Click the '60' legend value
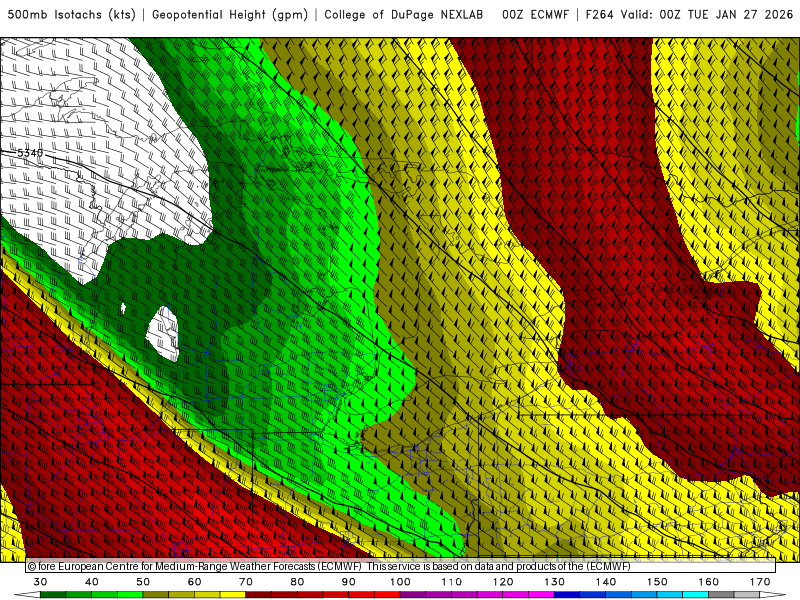 194,582
